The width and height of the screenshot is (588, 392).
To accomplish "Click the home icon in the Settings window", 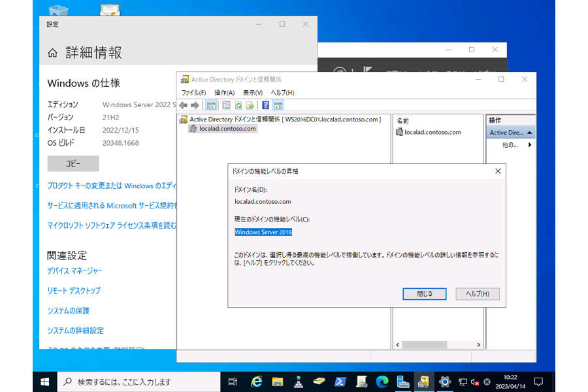I will (52, 53).
